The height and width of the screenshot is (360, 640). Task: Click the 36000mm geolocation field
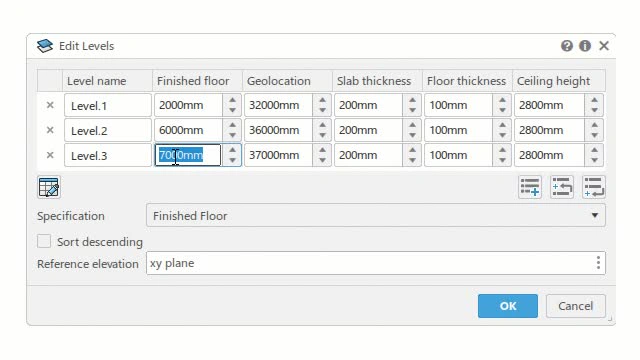click(x=279, y=130)
